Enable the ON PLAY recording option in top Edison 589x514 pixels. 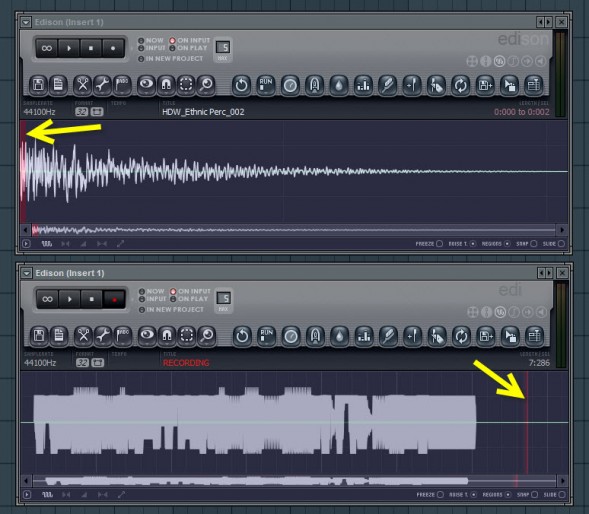click(x=188, y=48)
